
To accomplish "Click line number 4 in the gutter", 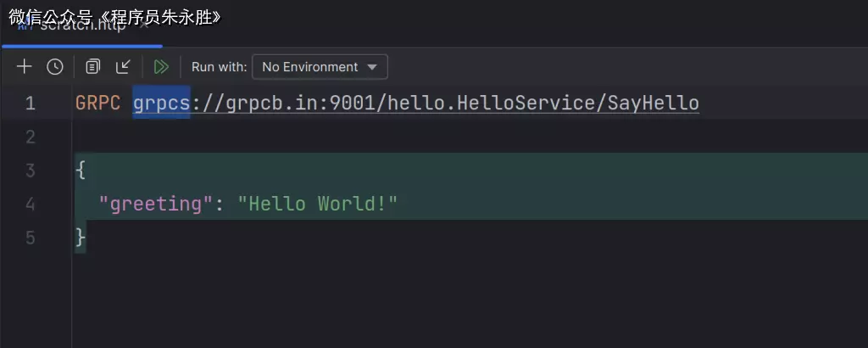I will point(31,204).
